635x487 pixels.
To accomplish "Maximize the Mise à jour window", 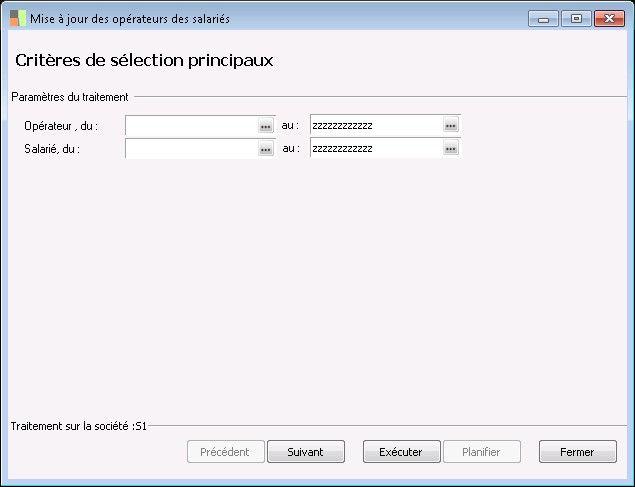I will coord(576,19).
